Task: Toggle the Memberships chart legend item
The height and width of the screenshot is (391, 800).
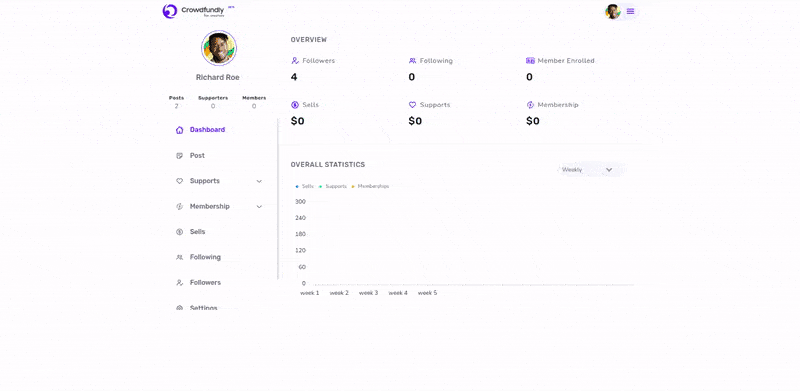Action: 370,186
